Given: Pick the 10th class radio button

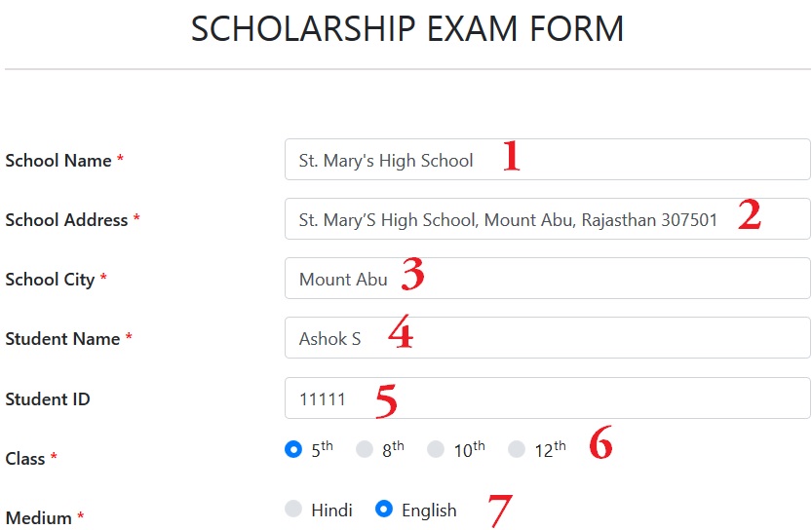Looking at the screenshot, I should tap(436, 449).
